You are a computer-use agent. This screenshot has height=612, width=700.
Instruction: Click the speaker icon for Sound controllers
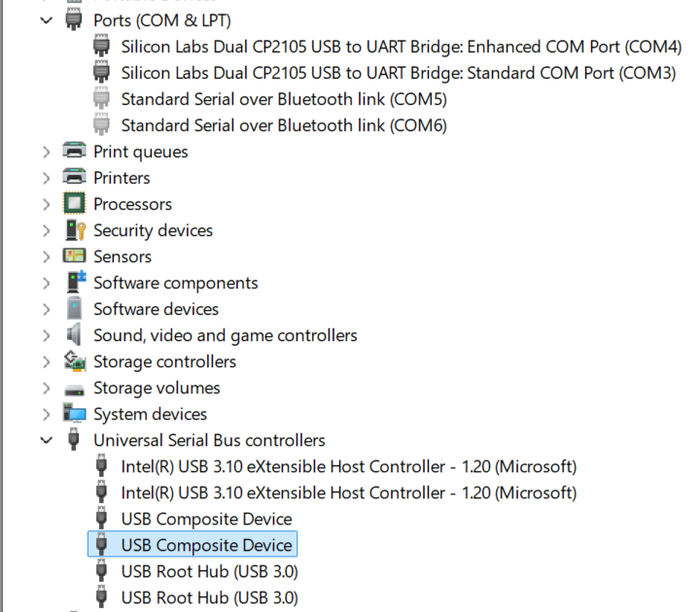pyautogui.click(x=74, y=335)
